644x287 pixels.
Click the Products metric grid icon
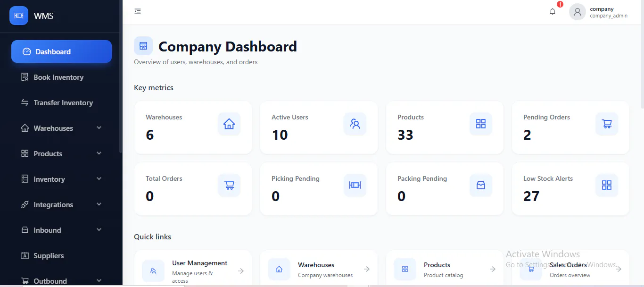tap(481, 124)
